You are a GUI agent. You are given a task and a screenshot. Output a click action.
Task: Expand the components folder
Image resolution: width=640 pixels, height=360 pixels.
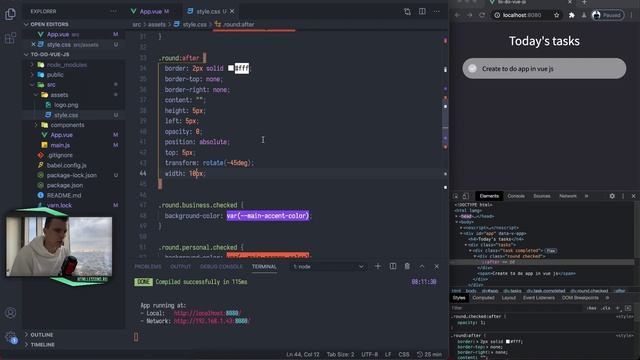(x=36, y=125)
